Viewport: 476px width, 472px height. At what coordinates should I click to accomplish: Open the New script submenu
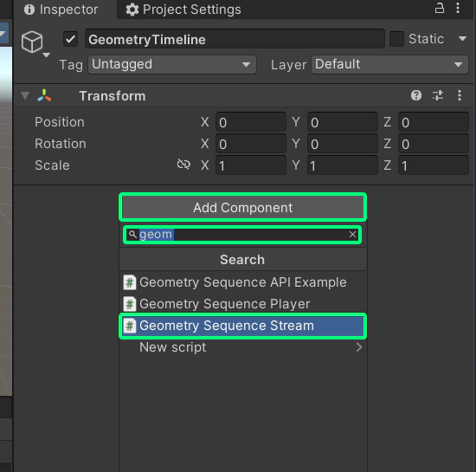click(243, 347)
